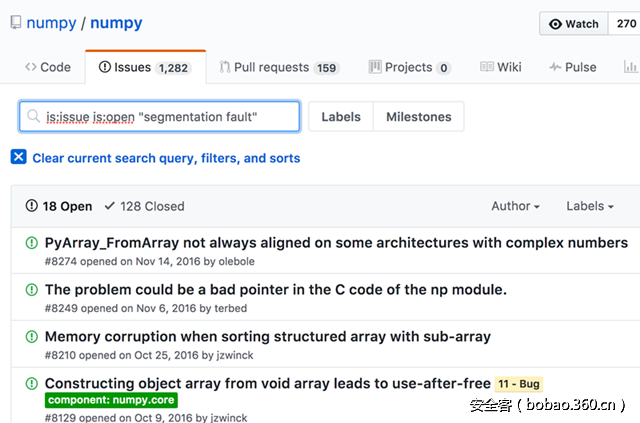Click open-issue icon beside Constructing object array

tap(31, 383)
